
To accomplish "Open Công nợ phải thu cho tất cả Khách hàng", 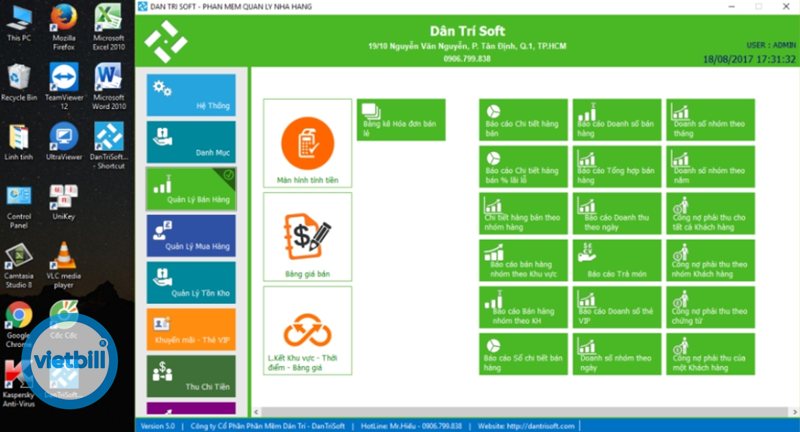I will (x=711, y=214).
